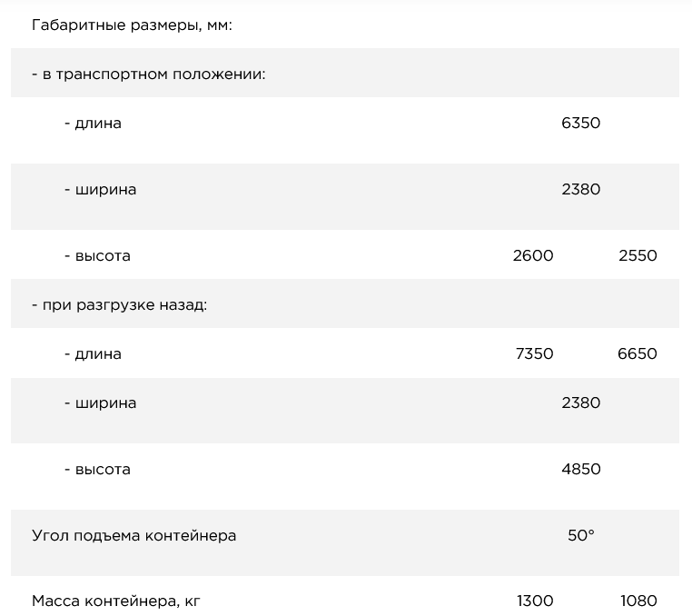Click the container lift angle value 50°

tap(580, 535)
